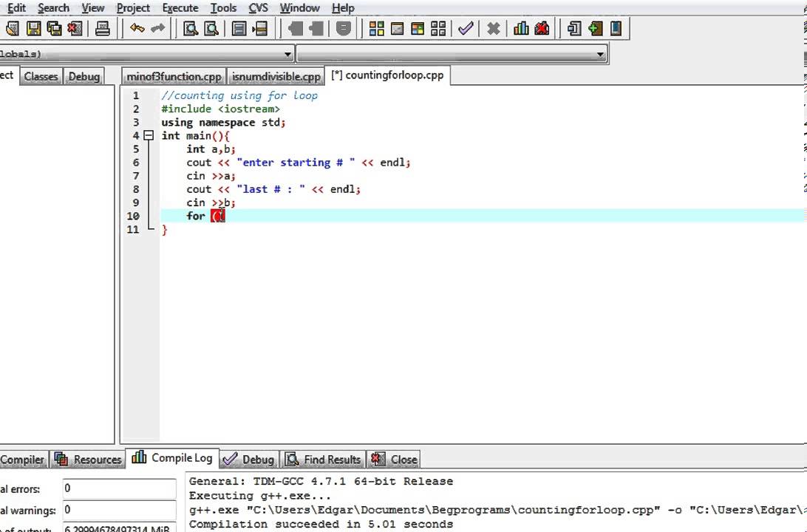Click the Save floppy disk icon

coord(33,28)
